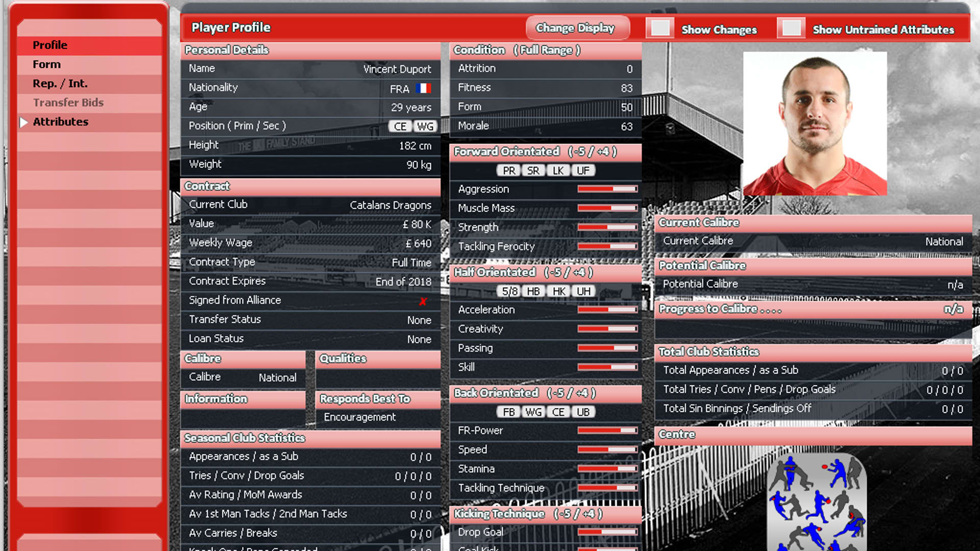Enable the Show Changes checkbox
This screenshot has width=980, height=551.
(x=659, y=28)
